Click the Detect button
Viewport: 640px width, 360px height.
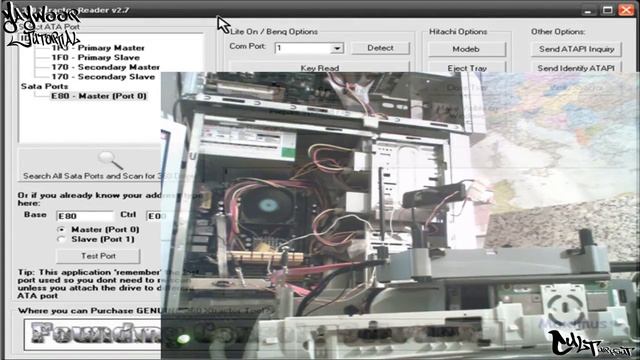380,48
